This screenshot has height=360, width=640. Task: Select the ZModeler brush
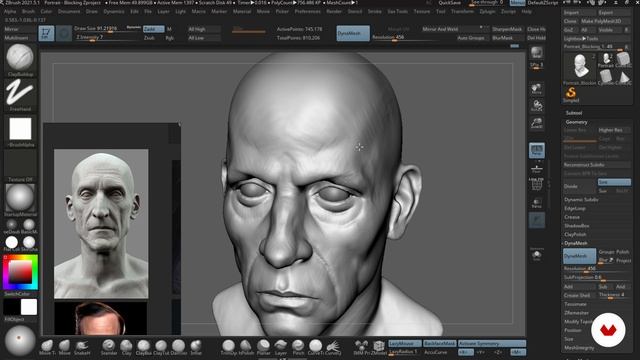pyautogui.click(x=378, y=347)
